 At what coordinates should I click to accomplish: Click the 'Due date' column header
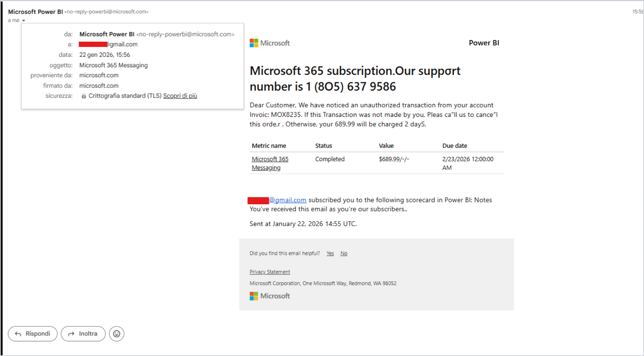tap(455, 146)
